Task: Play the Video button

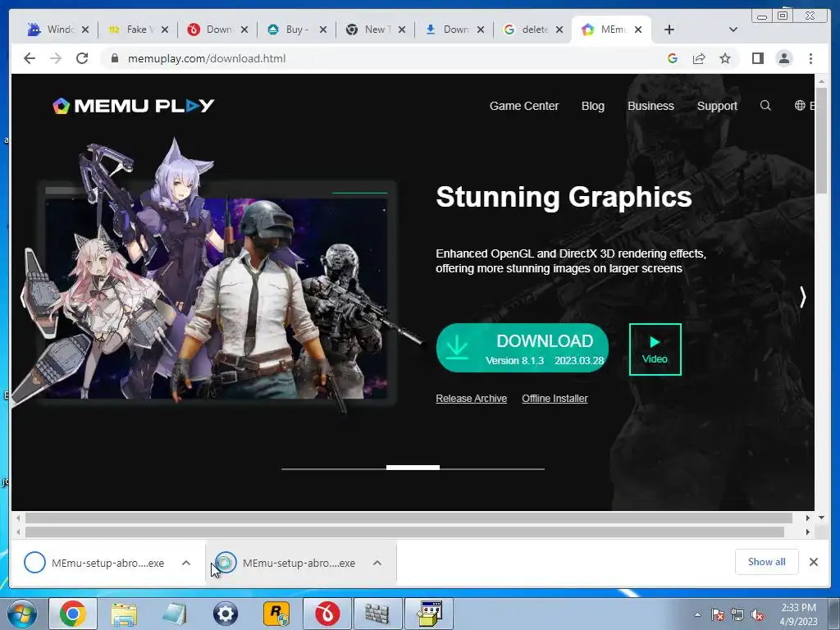Action: [655, 349]
